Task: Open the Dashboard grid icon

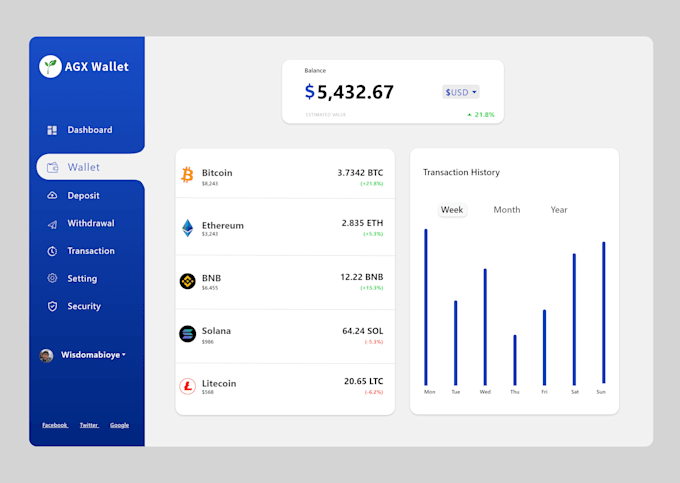Action: 52,130
